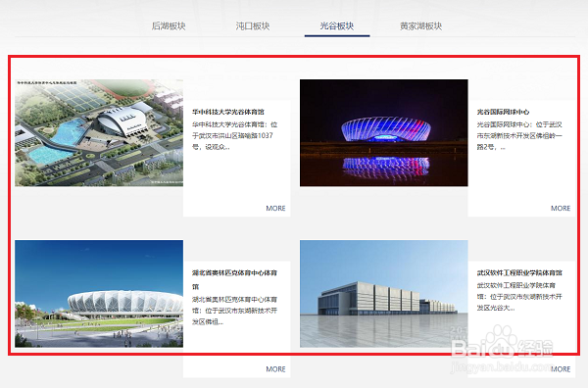Open the 黄家湖板块 tab

pyautogui.click(x=420, y=25)
